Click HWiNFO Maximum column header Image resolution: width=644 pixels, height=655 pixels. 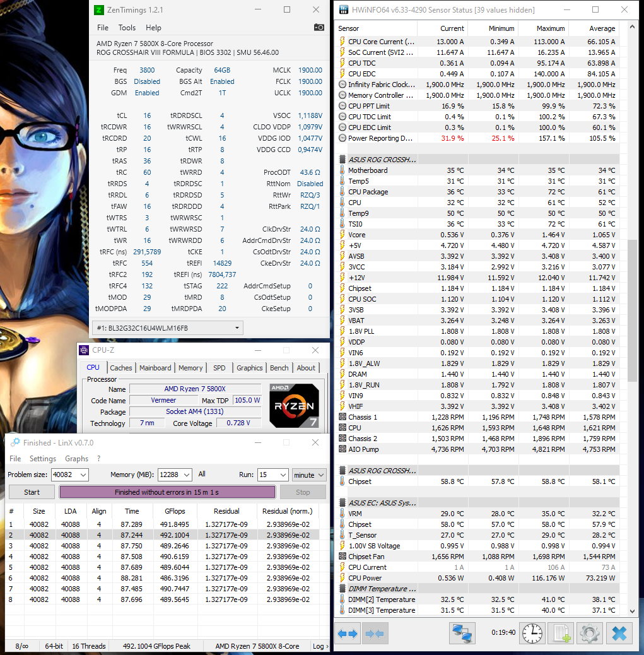pyautogui.click(x=544, y=28)
